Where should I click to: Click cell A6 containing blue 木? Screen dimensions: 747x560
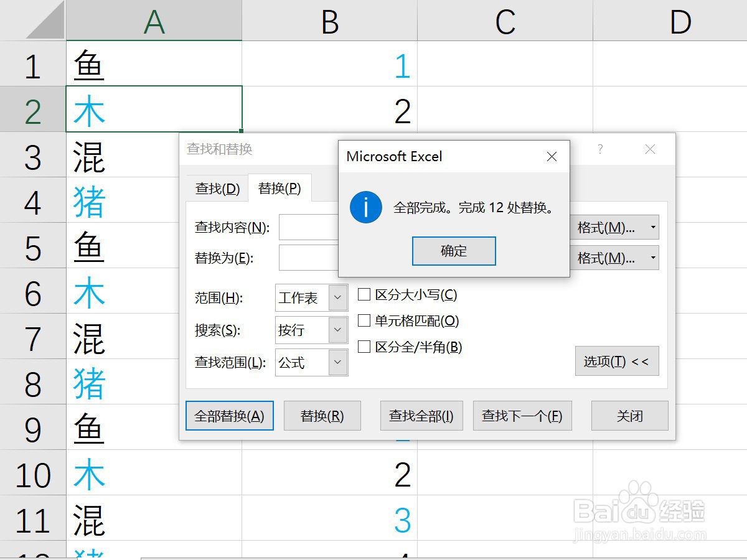[x=122, y=291]
